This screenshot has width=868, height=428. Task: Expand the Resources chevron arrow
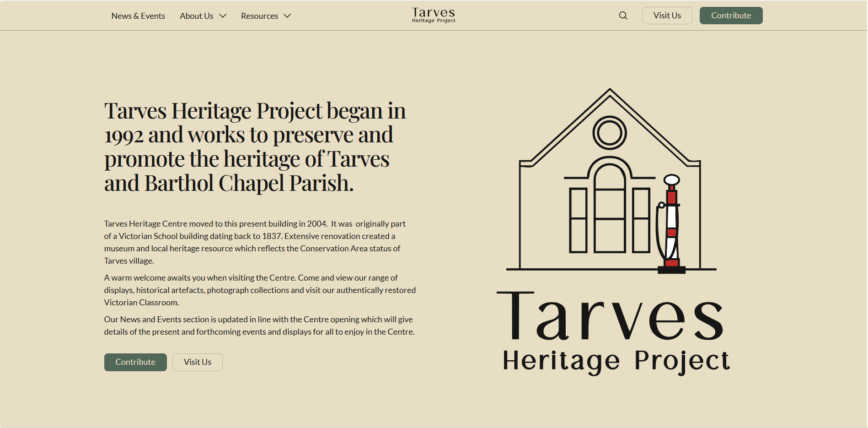point(287,16)
